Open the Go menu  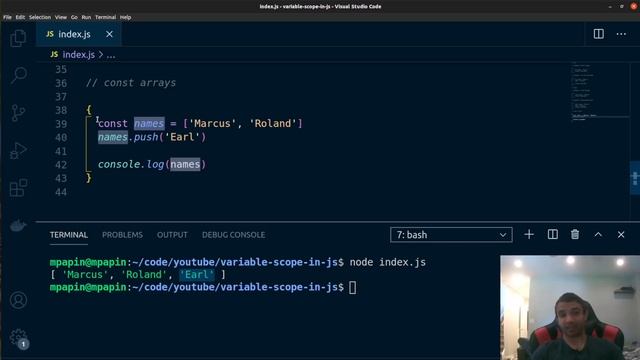pyautogui.click(x=74, y=17)
